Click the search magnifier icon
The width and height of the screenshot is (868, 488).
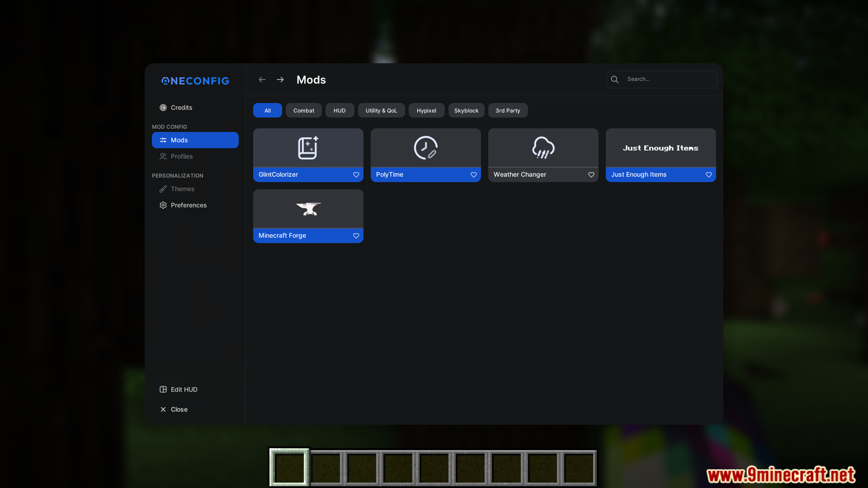pyautogui.click(x=615, y=80)
